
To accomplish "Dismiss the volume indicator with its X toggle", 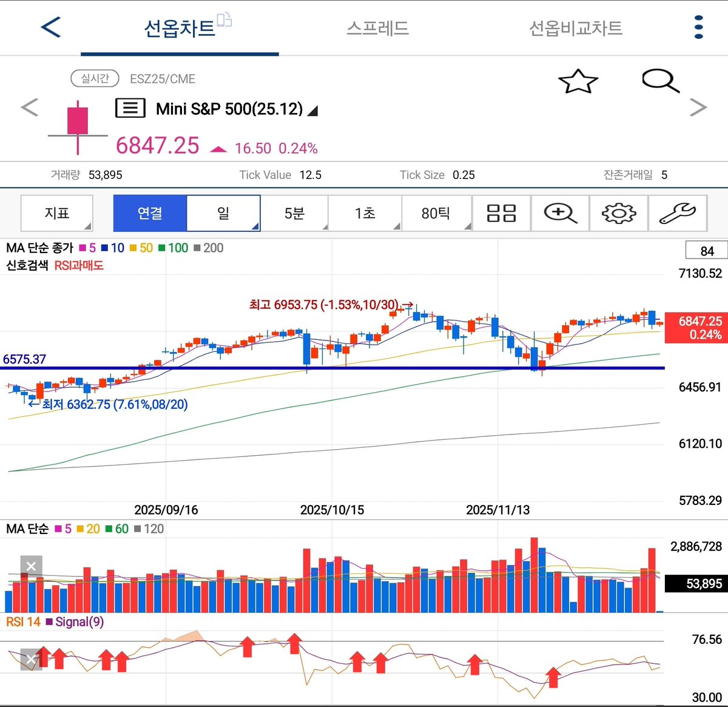I will (x=30, y=566).
